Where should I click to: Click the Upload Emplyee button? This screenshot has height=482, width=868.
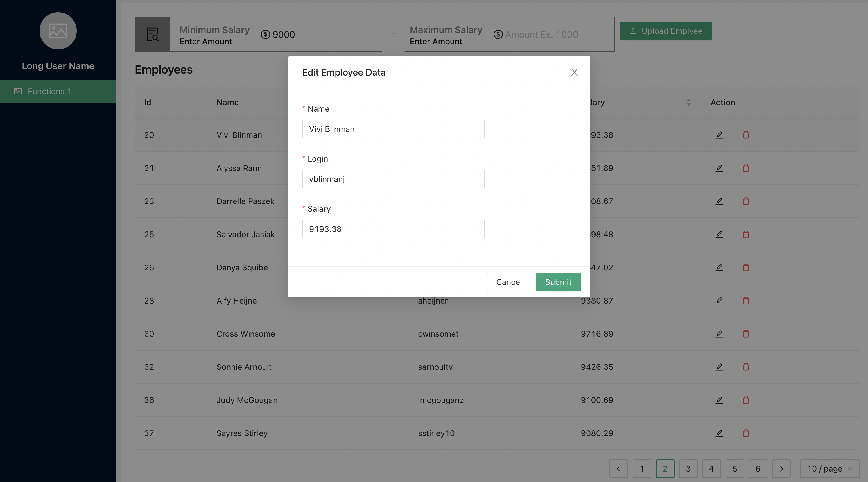665,31
